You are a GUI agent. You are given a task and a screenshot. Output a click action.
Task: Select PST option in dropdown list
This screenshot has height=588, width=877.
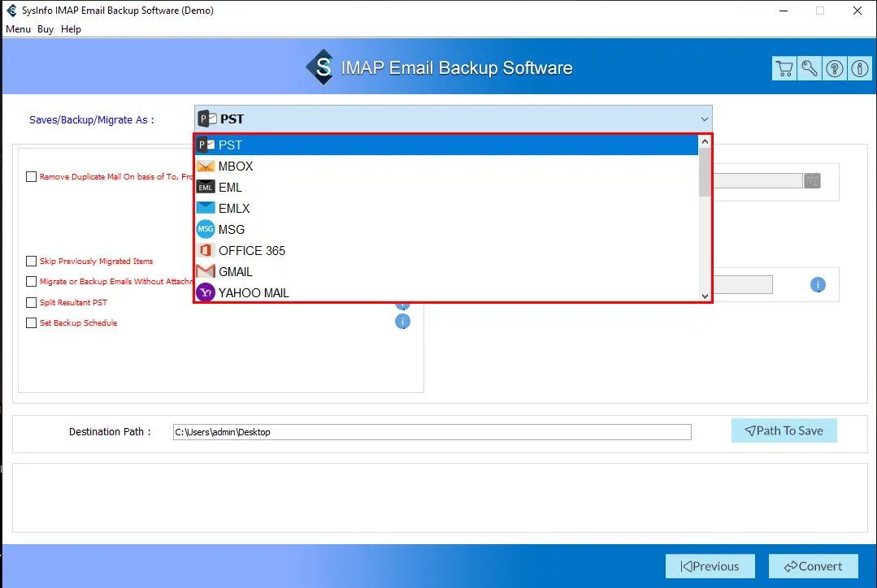click(446, 145)
